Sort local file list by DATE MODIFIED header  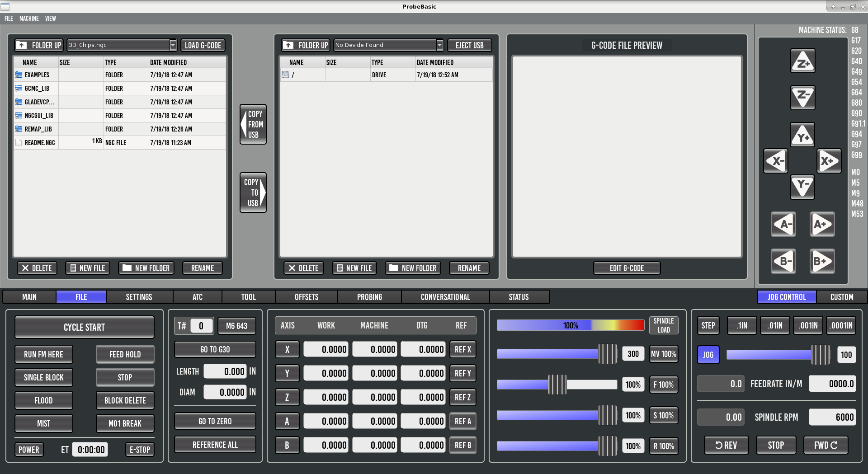click(x=187, y=62)
